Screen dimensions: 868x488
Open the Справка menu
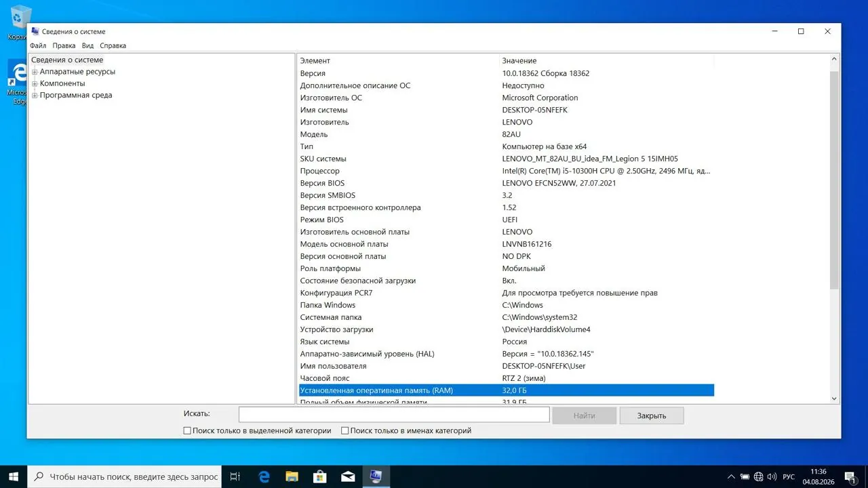pyautogui.click(x=113, y=45)
